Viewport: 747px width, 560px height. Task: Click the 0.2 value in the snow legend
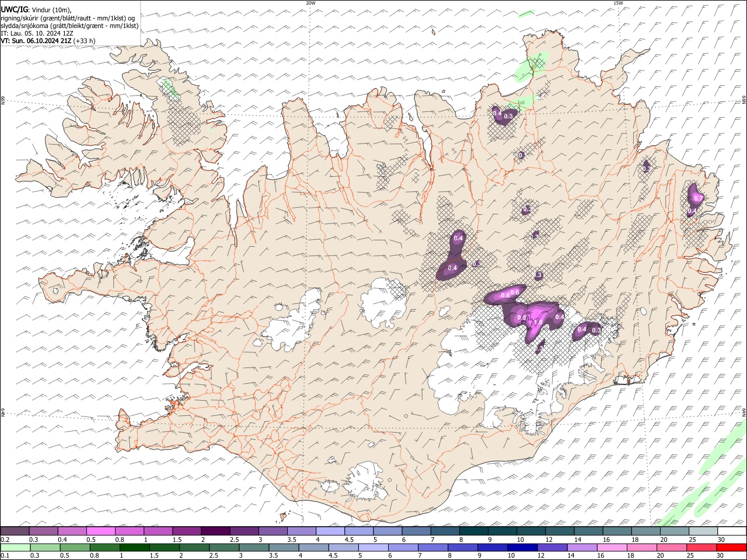(5, 540)
